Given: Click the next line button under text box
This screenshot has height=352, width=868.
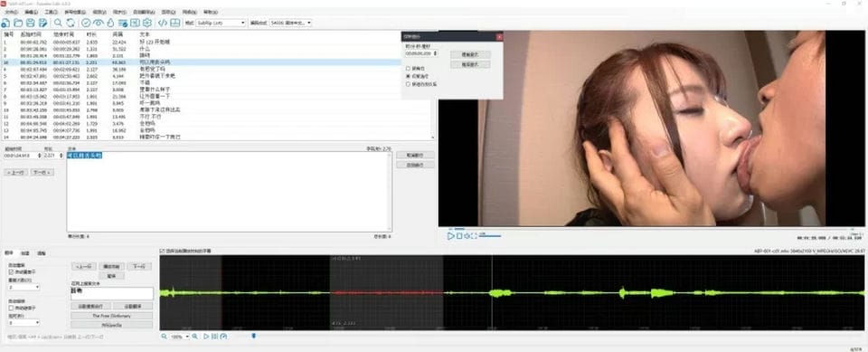Looking at the screenshot, I should click(42, 173).
